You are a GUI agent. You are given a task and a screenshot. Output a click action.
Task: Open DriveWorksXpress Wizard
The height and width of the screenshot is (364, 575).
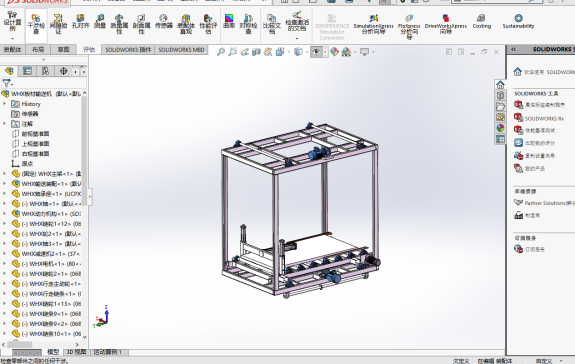point(446,23)
